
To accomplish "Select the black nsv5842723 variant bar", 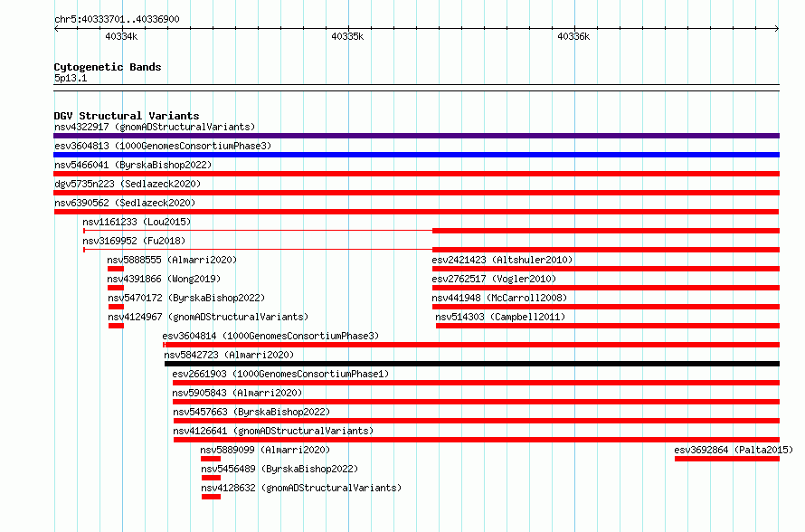I will [x=472, y=364].
